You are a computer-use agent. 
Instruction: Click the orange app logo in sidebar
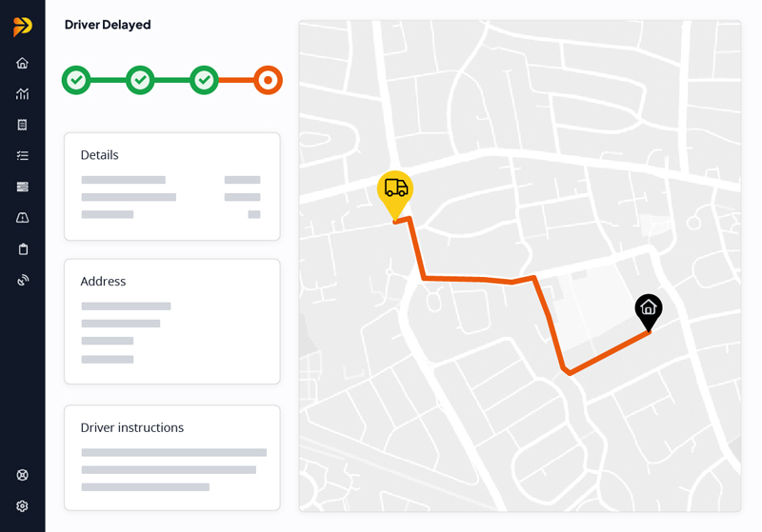click(23, 27)
